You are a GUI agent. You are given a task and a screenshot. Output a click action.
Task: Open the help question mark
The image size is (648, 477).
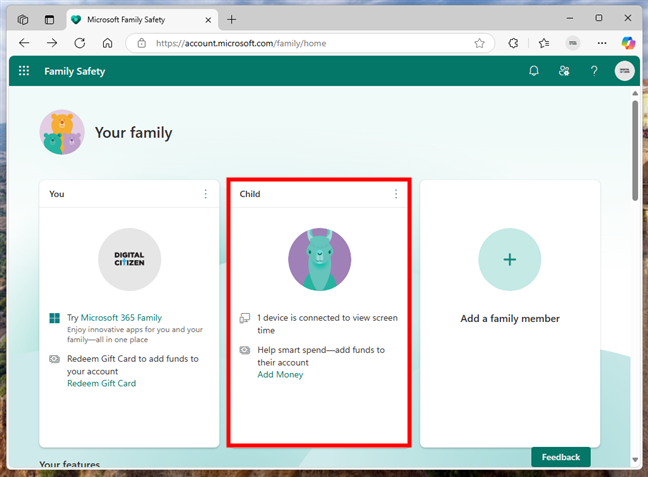(594, 71)
